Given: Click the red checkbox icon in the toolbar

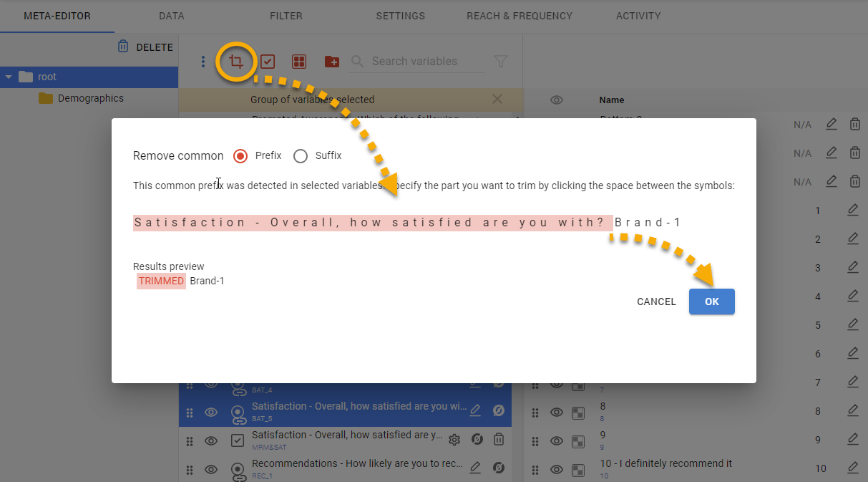Looking at the screenshot, I should 268,62.
